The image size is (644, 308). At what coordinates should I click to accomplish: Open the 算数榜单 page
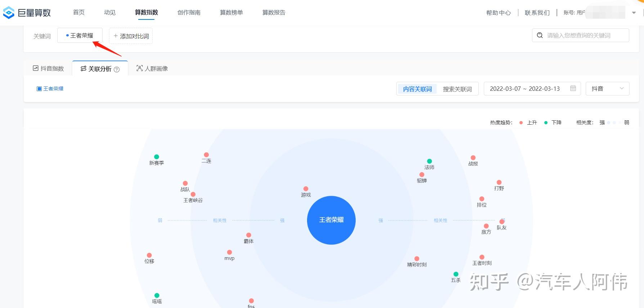pos(231,13)
